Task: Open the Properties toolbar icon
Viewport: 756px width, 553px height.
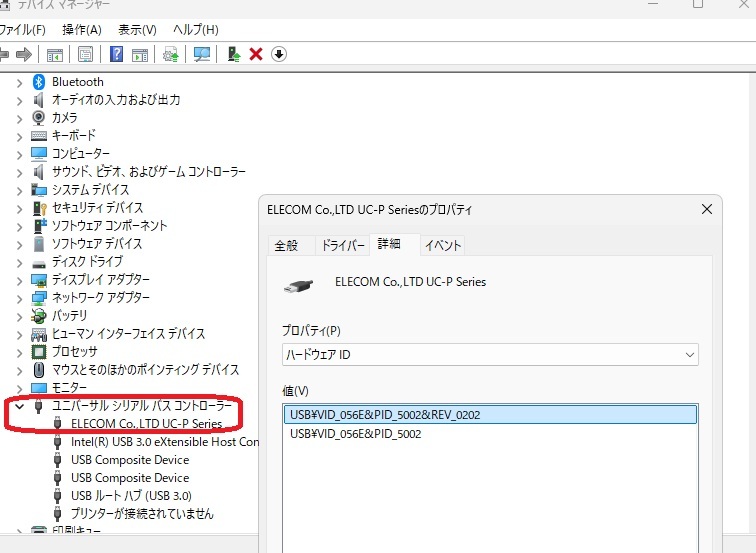Action: (85, 54)
